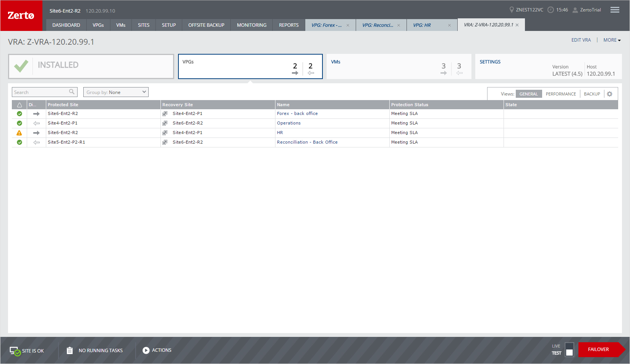Open the Setup tab
Screen dimensions: 630x364
click(168, 25)
